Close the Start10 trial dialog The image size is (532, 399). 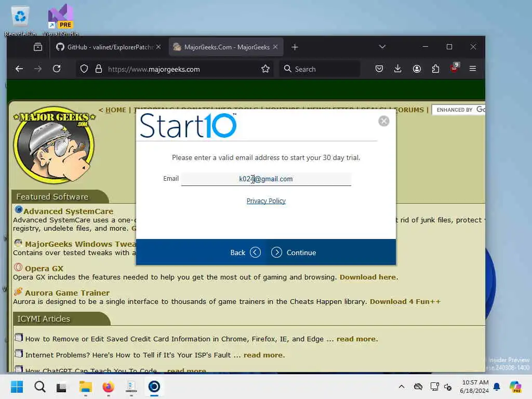coord(384,121)
